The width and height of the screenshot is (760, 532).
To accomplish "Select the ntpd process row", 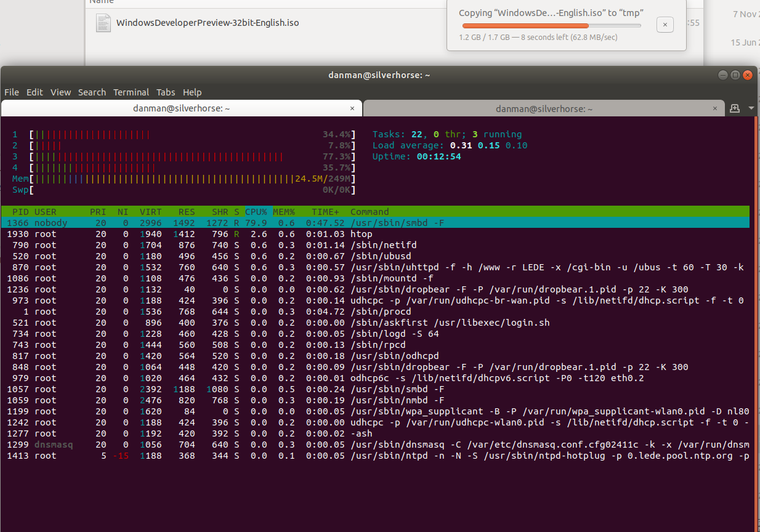I will pyautogui.click(x=375, y=456).
